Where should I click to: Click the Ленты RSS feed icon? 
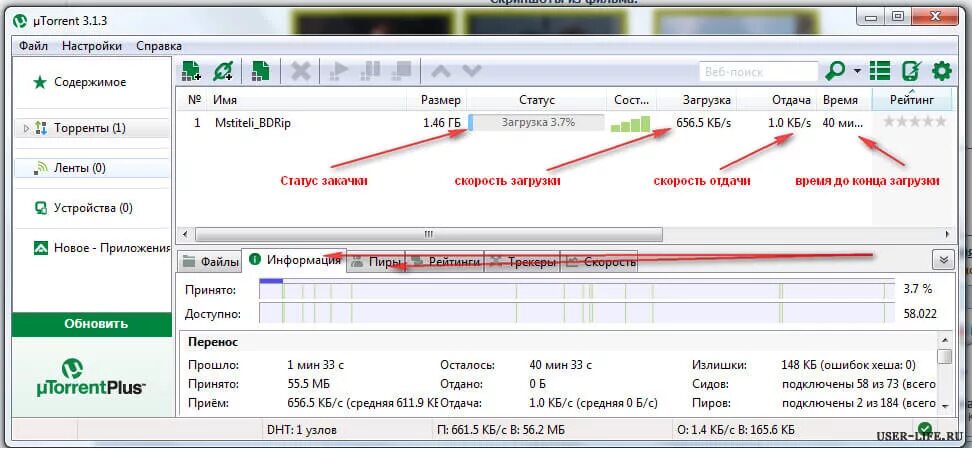(x=42, y=167)
